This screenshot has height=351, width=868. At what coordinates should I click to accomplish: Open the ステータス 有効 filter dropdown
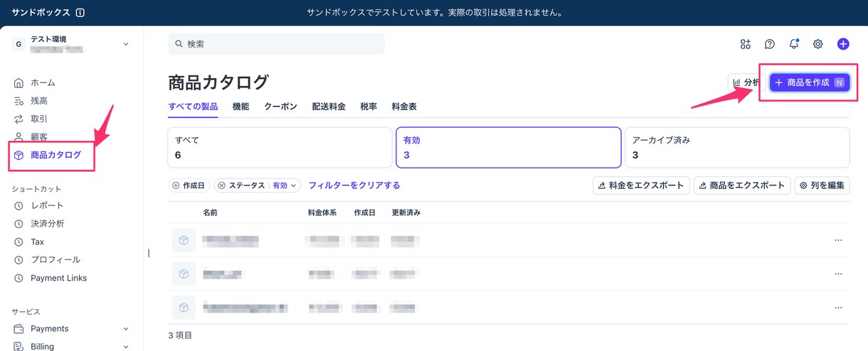[x=284, y=185]
